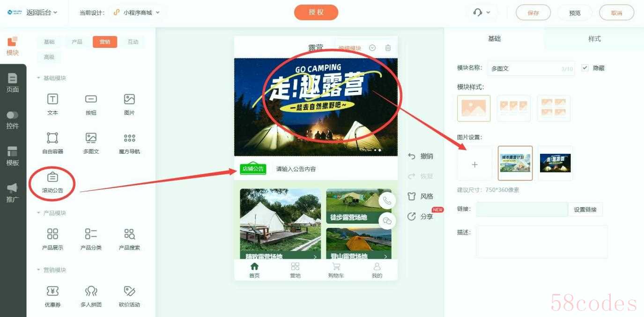Select the night camping image thumbnail
The image size is (644, 317).
[555, 163]
